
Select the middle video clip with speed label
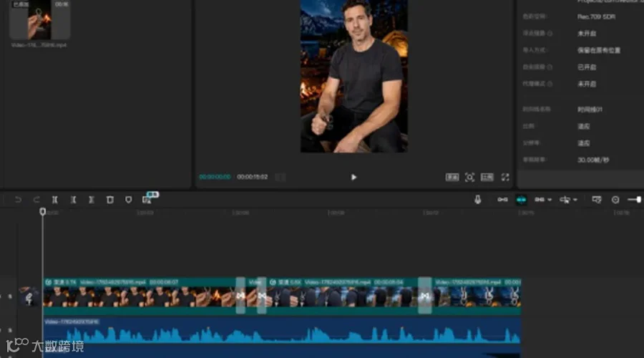pyautogui.click(x=342, y=296)
